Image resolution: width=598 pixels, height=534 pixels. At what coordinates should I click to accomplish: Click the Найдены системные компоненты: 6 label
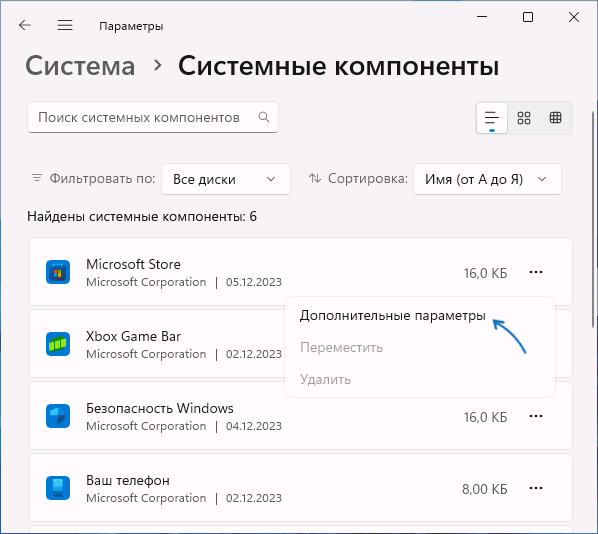click(142, 217)
